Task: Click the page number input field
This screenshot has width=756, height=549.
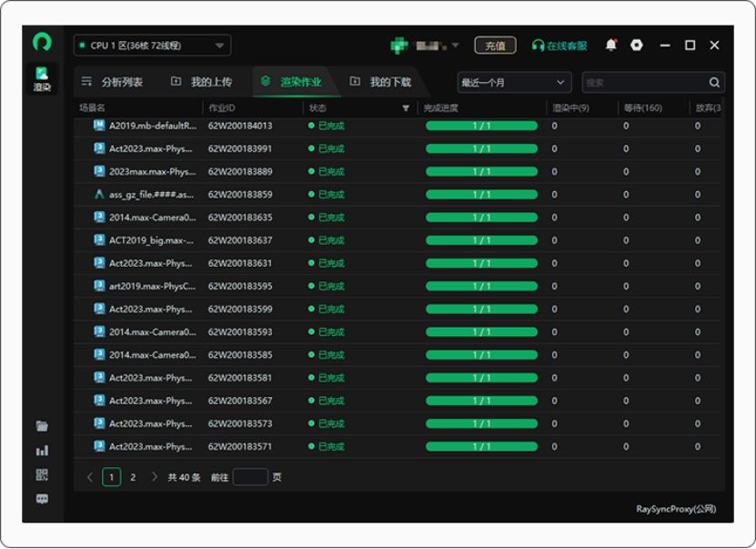Action: tap(250, 477)
